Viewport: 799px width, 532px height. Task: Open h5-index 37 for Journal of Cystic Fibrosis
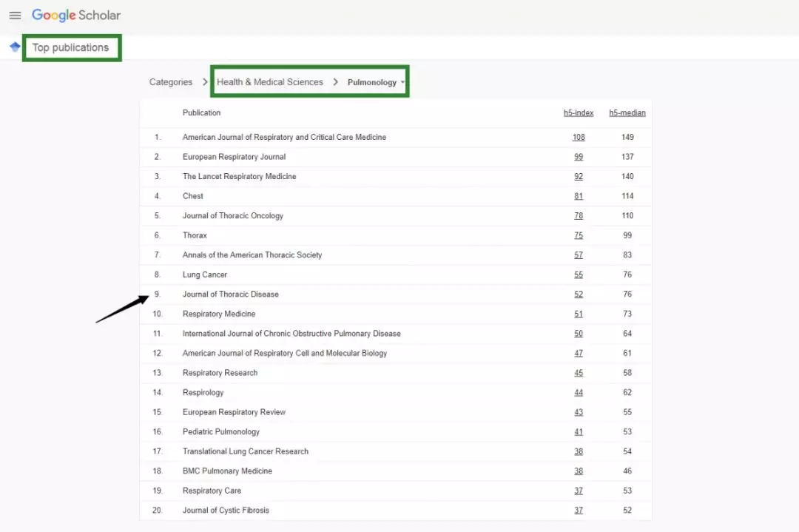[x=579, y=511]
